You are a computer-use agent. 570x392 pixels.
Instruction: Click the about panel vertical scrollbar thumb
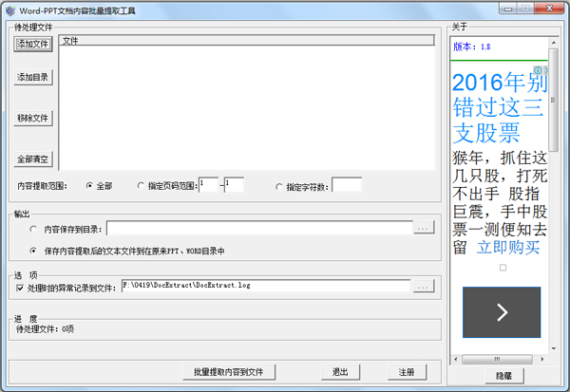tap(554, 100)
